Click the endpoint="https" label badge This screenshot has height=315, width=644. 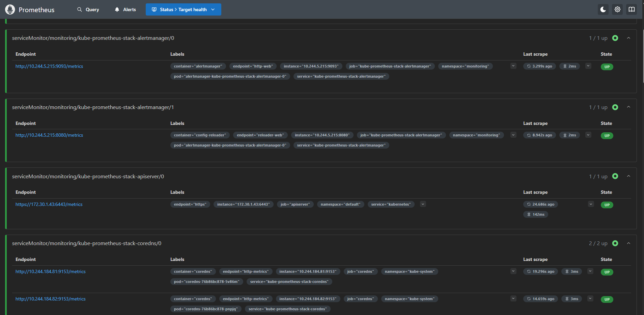190,204
